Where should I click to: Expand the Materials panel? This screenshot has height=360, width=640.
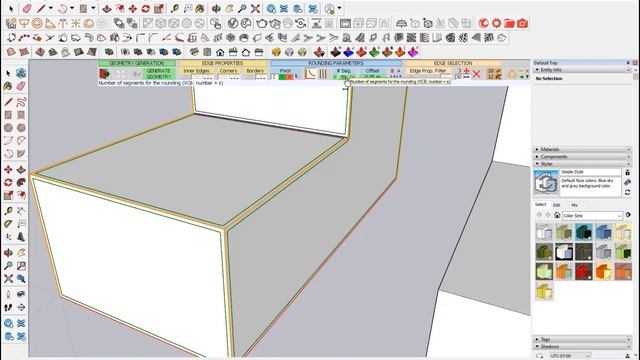tap(582, 149)
